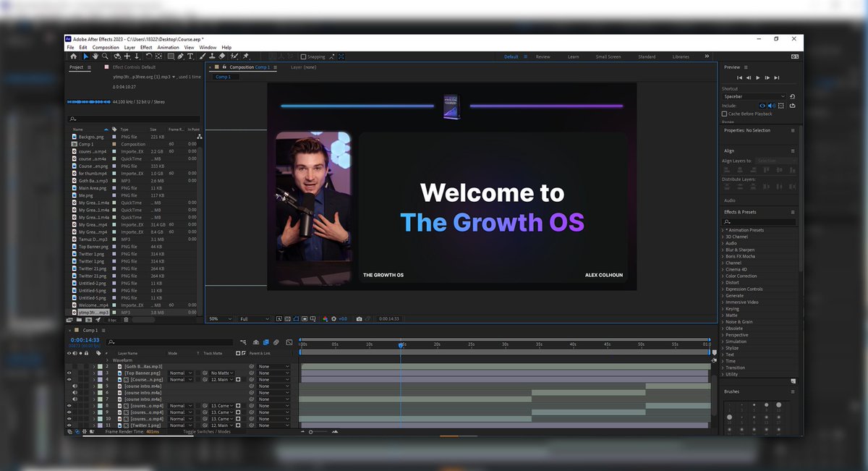
Task: Open the Spacebar shortcut dropdown
Action: point(754,96)
